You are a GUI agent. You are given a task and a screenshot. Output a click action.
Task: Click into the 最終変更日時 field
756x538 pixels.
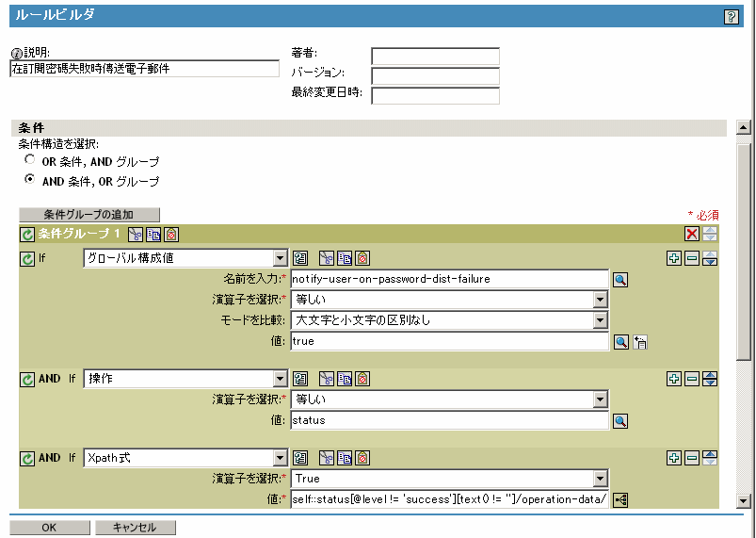coord(435,95)
